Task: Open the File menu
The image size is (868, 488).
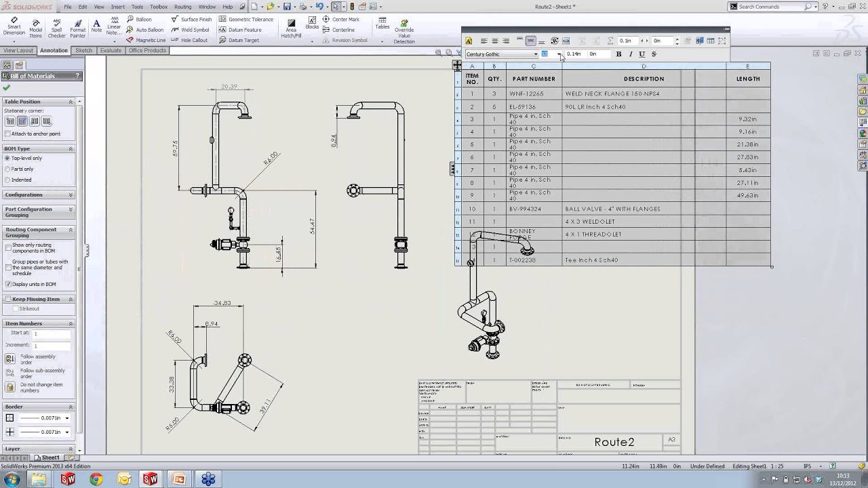Action: (x=68, y=7)
